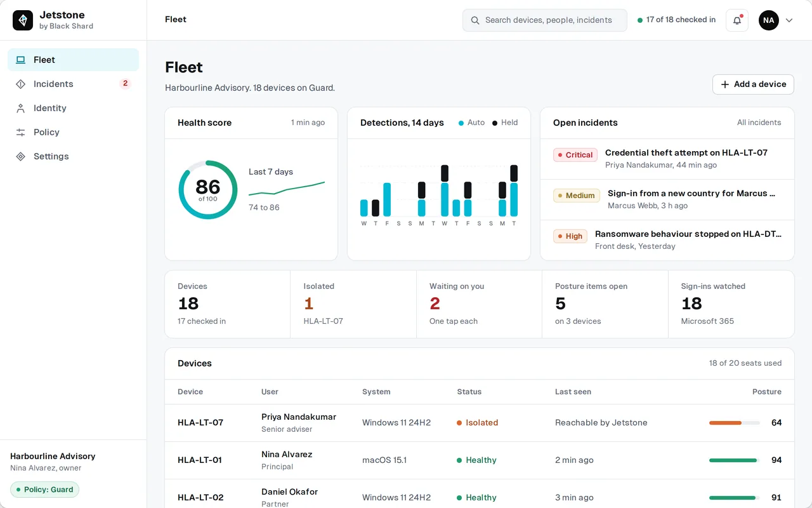Click the Auto legend in Detections

pyautogui.click(x=471, y=123)
